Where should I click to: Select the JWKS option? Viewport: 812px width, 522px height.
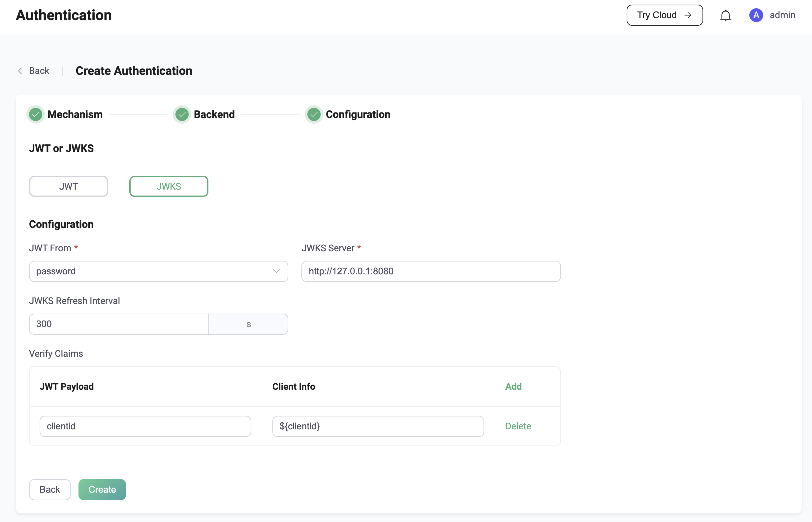pyautogui.click(x=169, y=186)
